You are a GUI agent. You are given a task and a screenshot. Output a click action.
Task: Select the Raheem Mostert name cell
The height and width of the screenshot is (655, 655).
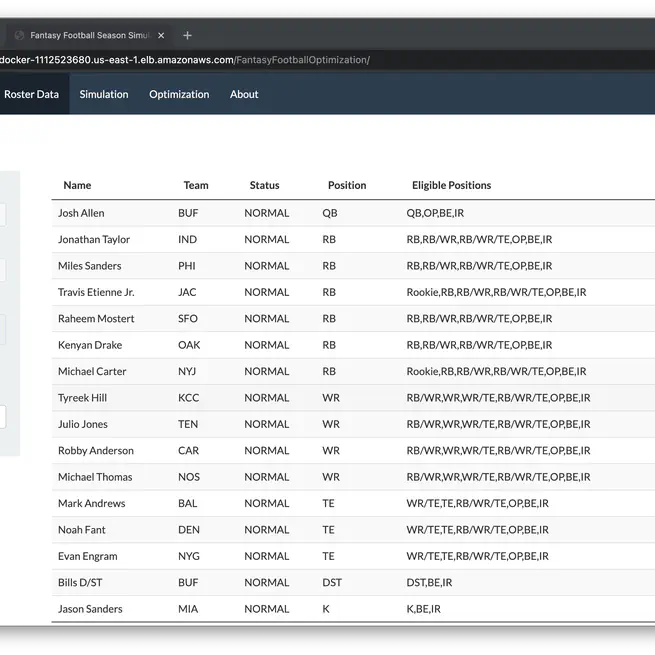tap(96, 318)
